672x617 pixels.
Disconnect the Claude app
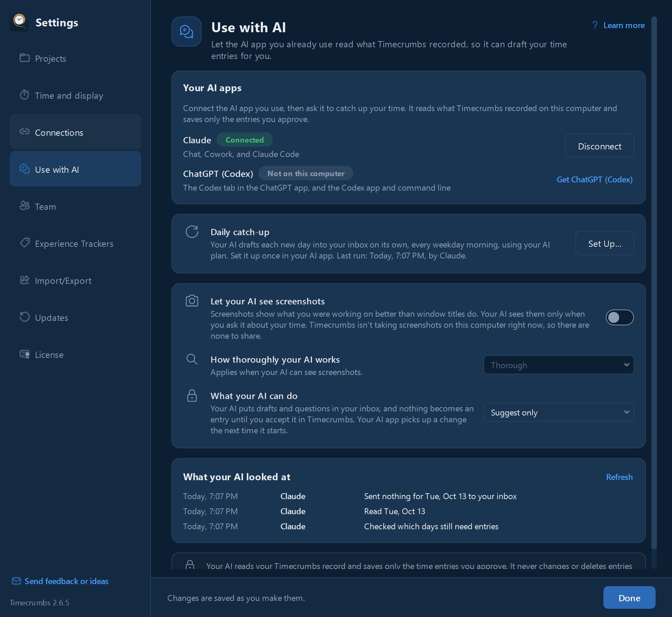click(599, 146)
